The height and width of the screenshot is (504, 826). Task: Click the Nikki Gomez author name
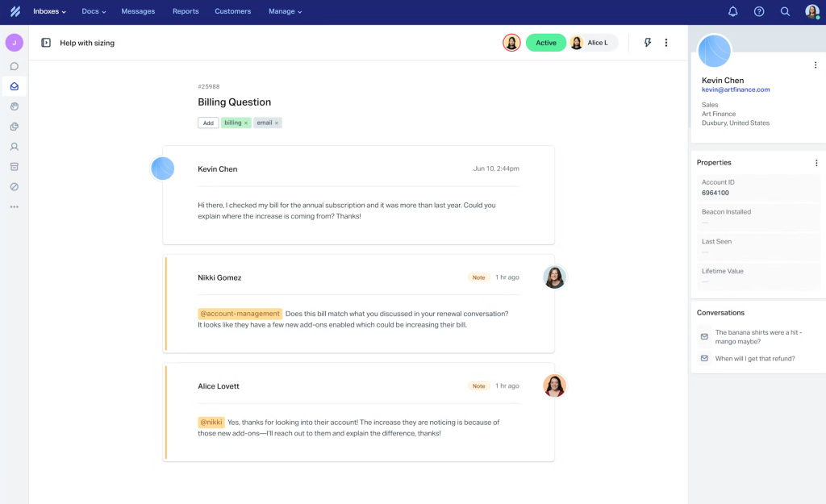point(219,277)
